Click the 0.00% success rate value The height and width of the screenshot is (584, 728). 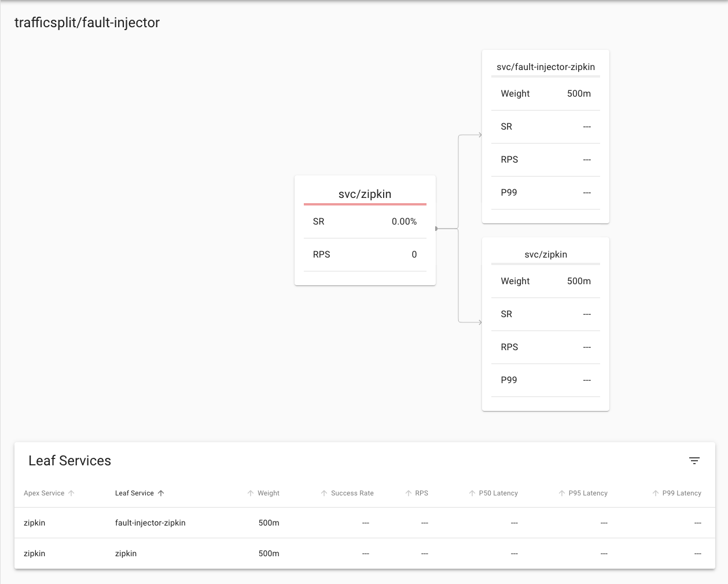[x=404, y=222]
